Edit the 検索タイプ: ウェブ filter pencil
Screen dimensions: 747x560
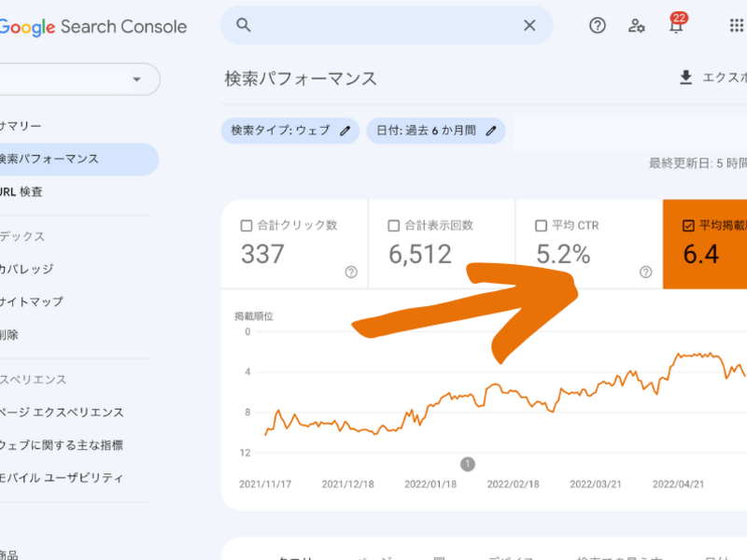[345, 131]
